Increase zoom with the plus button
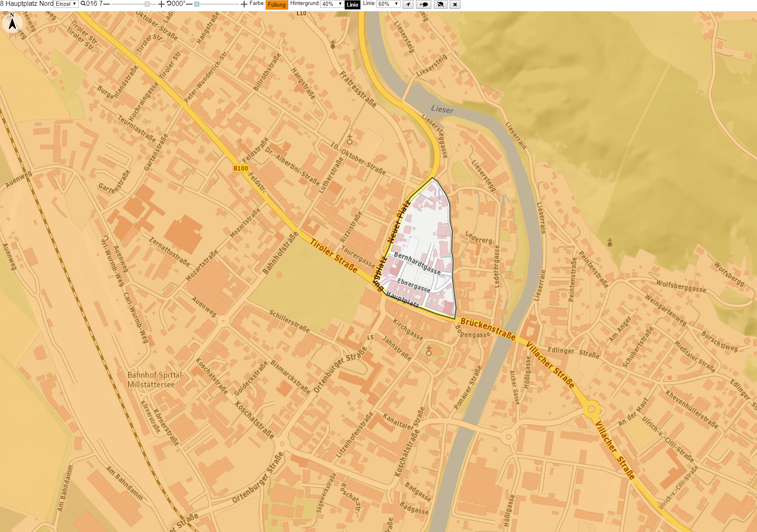The height and width of the screenshot is (532, 757). tap(161, 4)
